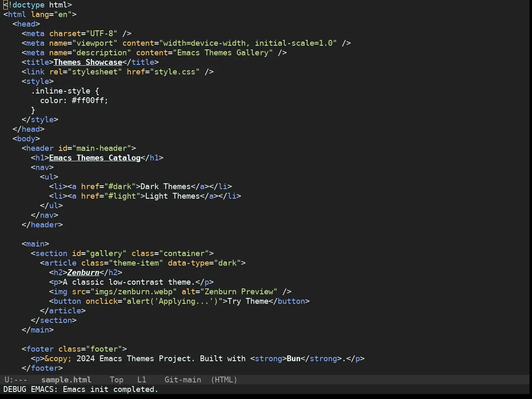Click the '.inline-style {' selector line
Image resolution: width=532 pixels, height=399 pixels.
click(65, 91)
